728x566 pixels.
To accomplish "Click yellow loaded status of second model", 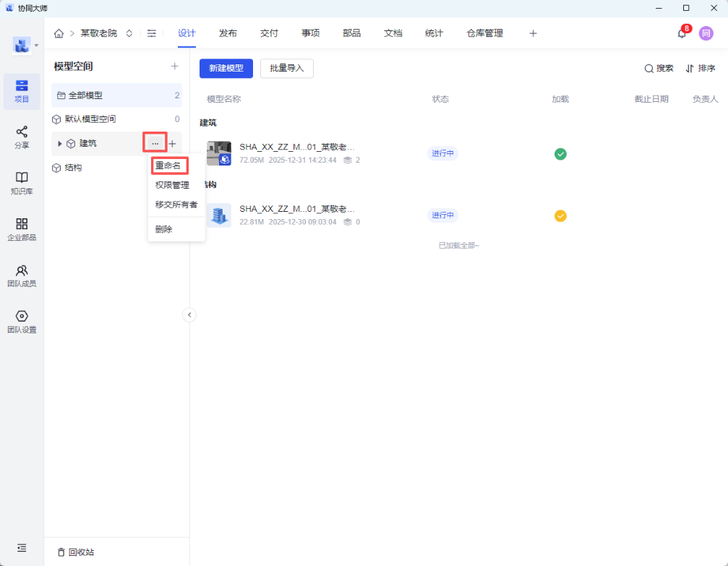I will click(560, 215).
